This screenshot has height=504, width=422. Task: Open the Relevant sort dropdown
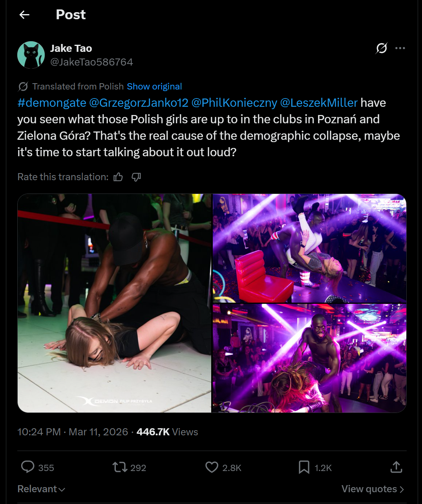point(41,489)
